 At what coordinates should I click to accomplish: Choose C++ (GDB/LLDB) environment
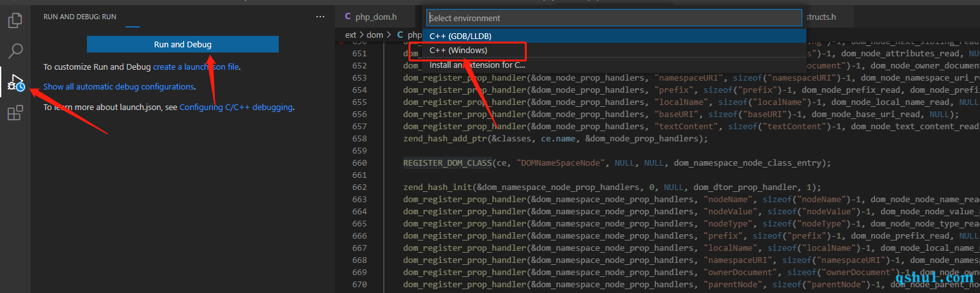pos(614,36)
